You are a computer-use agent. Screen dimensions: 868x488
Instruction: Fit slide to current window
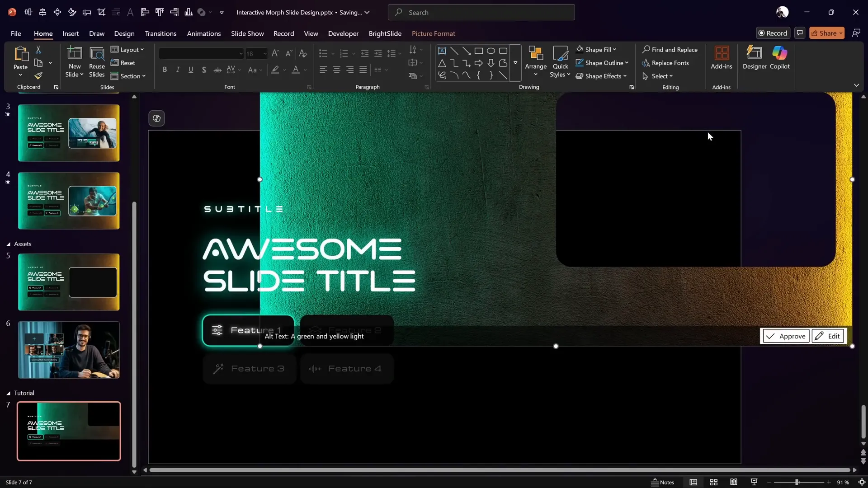point(862,482)
